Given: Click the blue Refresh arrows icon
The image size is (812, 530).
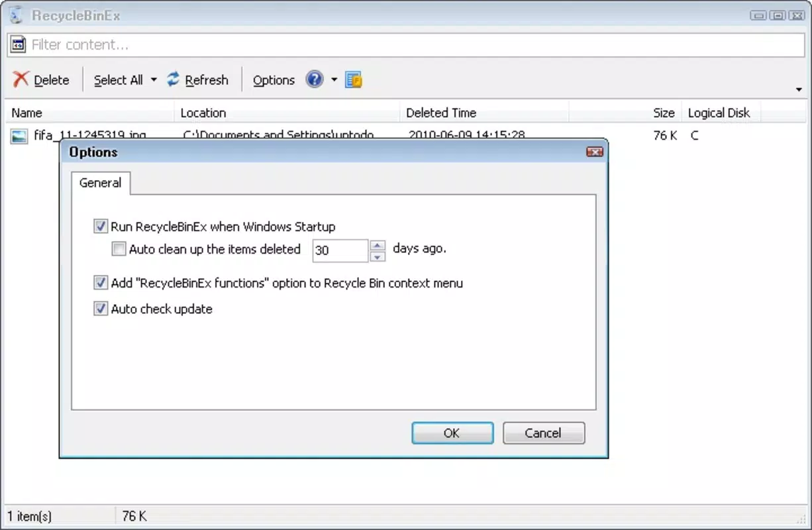Looking at the screenshot, I should coord(174,79).
